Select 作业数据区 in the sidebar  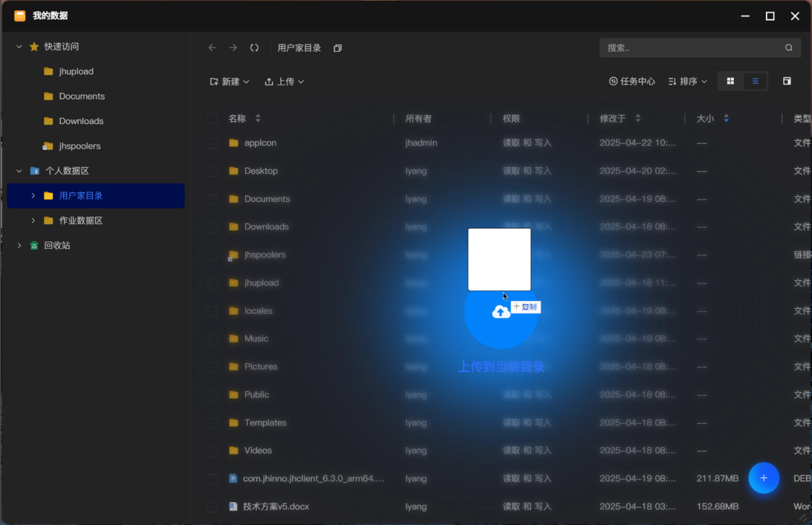pos(81,221)
